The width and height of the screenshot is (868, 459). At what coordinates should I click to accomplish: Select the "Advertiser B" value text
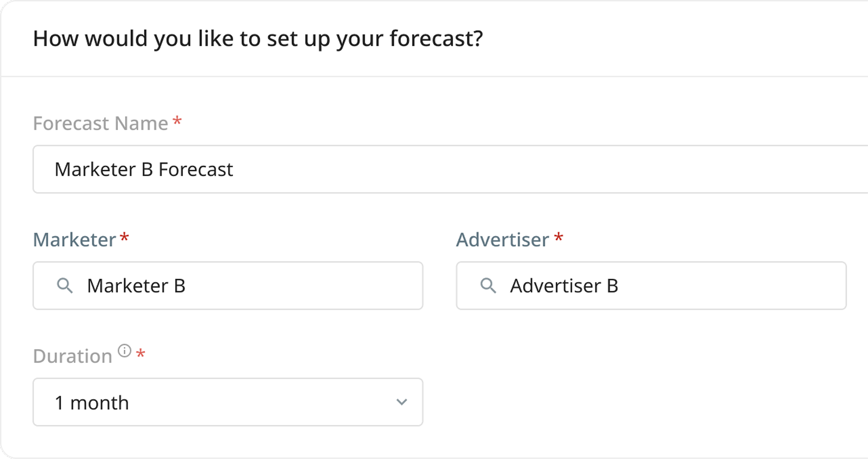click(564, 286)
